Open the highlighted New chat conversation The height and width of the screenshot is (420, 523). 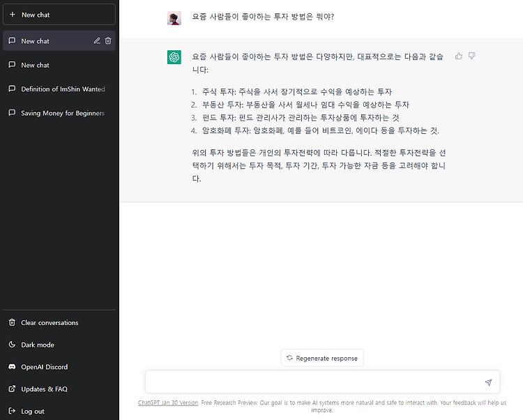59,40
